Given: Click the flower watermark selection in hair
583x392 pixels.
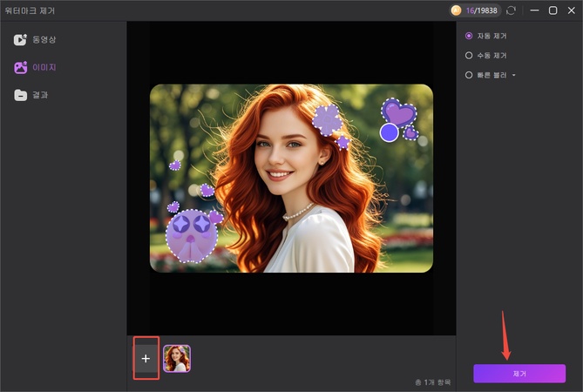Looking at the screenshot, I should pyautogui.click(x=328, y=119).
